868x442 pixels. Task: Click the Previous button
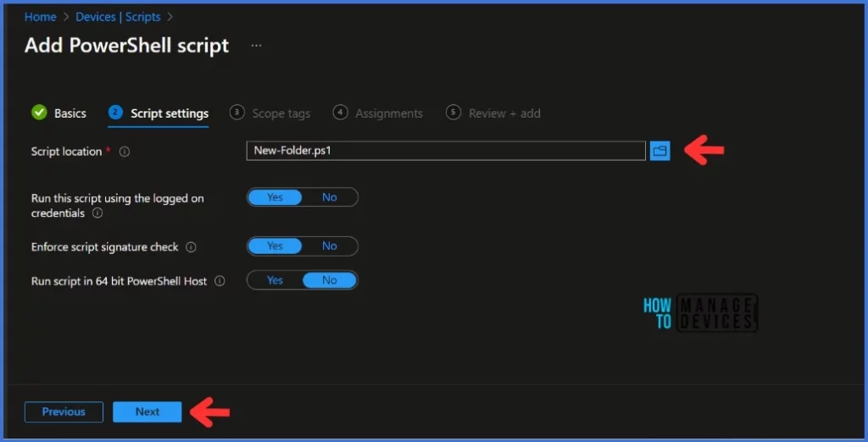64,412
